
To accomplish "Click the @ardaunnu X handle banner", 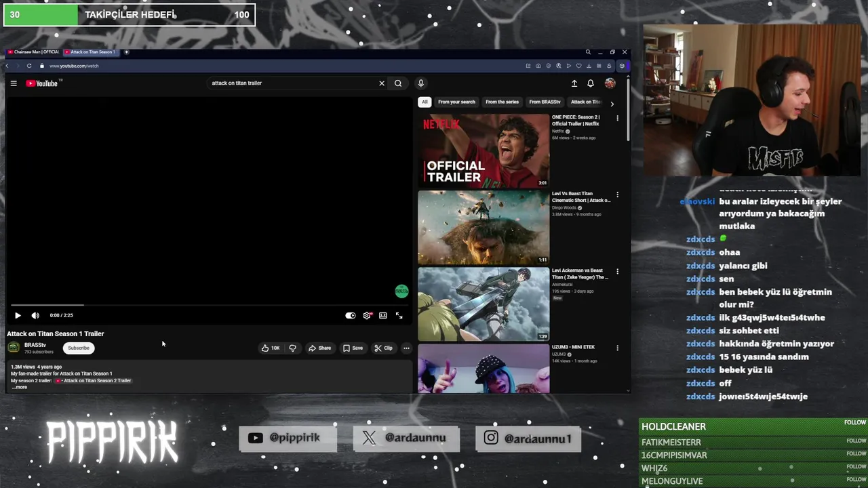I will tap(406, 439).
